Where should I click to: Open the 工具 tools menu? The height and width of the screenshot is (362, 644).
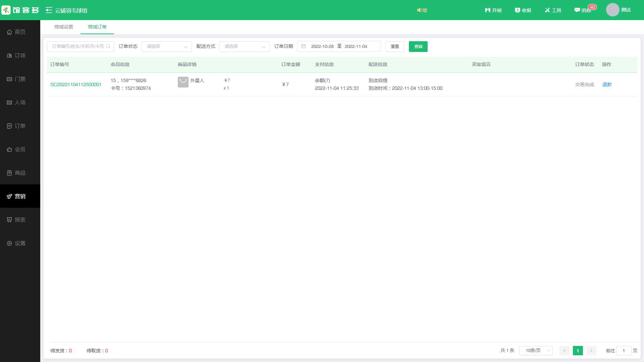pyautogui.click(x=553, y=10)
